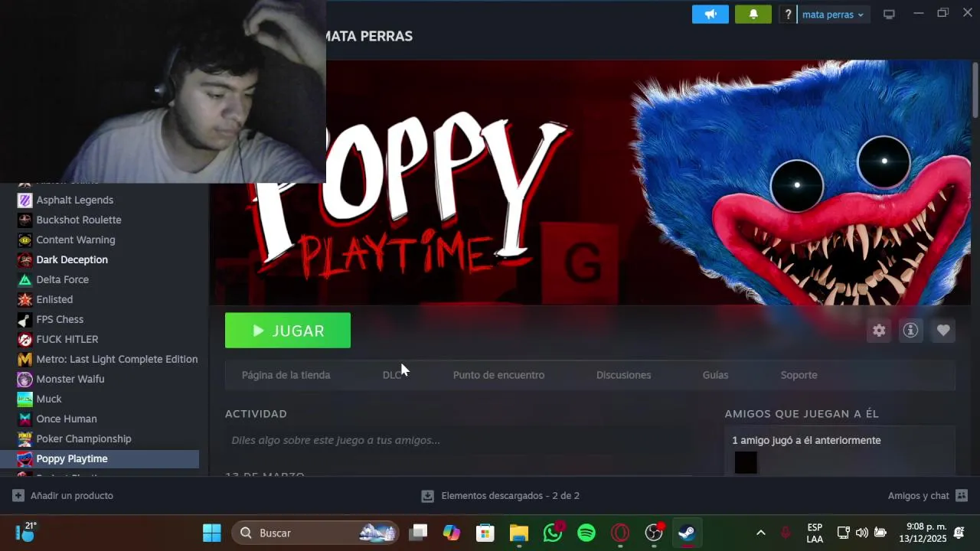Open OBS Studio from the taskbar
The width and height of the screenshot is (980, 551).
coord(654,533)
